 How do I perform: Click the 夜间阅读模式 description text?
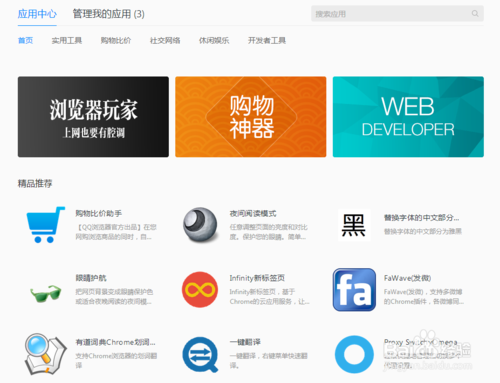[268, 232]
